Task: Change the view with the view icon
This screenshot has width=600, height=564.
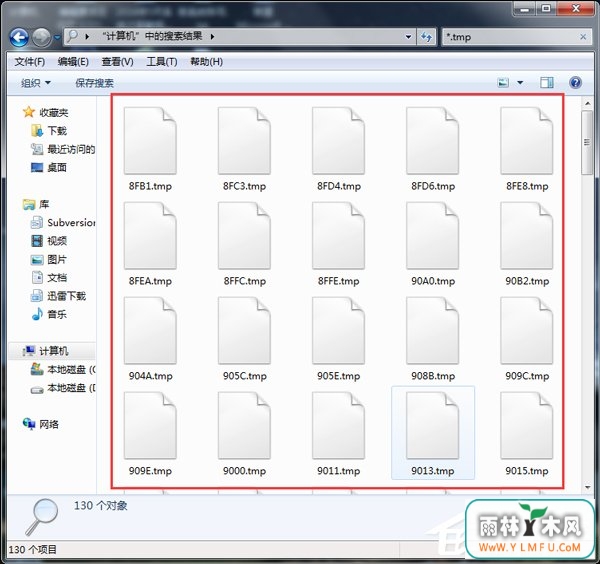Action: (503, 83)
